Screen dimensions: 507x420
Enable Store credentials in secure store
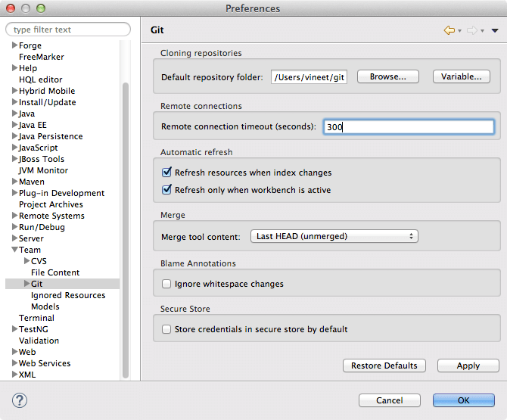click(x=167, y=329)
